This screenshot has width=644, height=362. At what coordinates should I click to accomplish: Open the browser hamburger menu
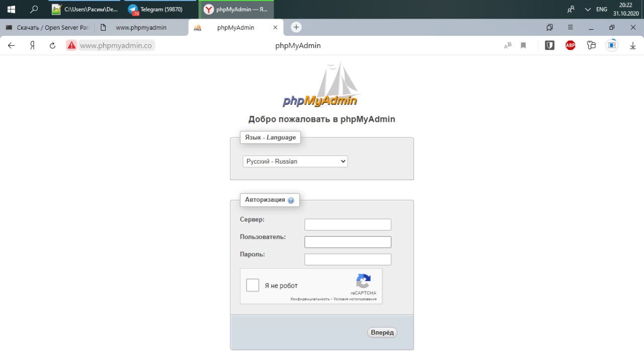point(570,27)
